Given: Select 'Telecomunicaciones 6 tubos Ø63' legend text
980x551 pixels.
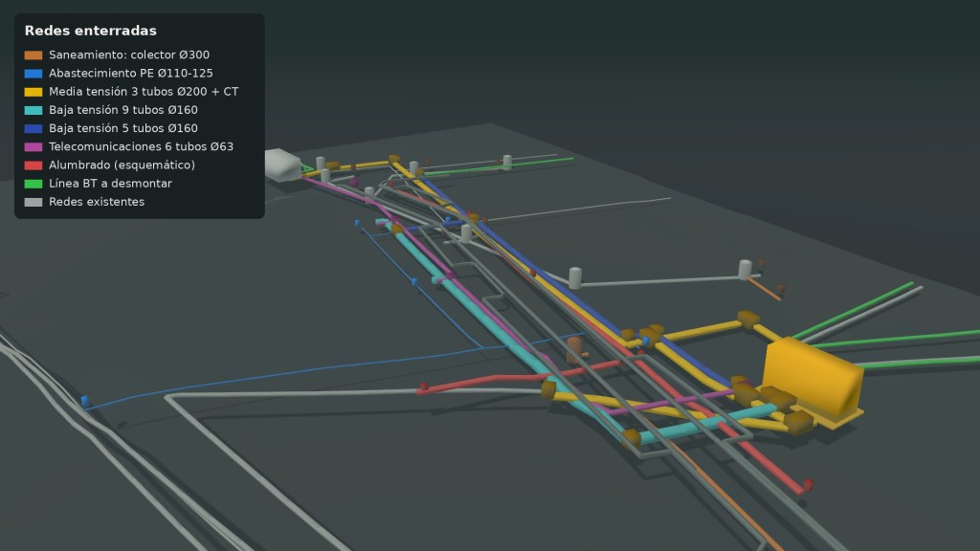Looking at the screenshot, I should point(142,146).
